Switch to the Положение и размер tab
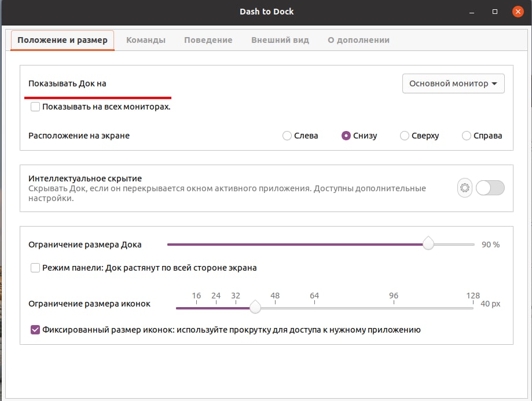 [x=63, y=41]
